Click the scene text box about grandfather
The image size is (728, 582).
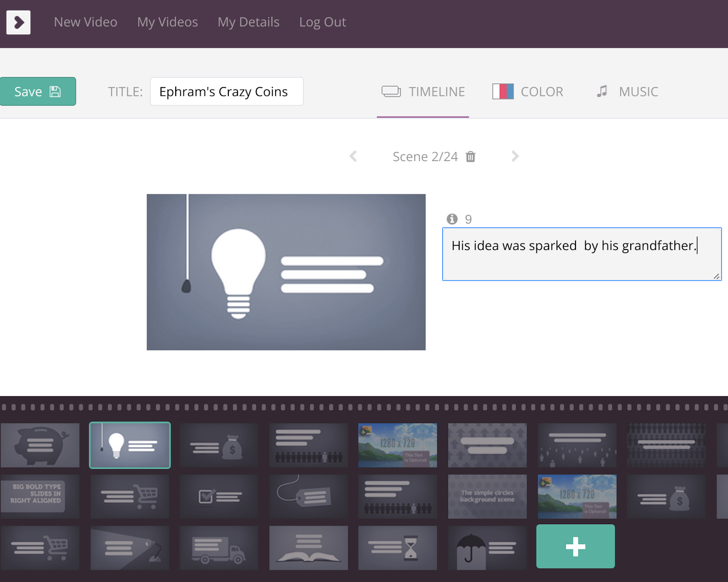coord(582,254)
